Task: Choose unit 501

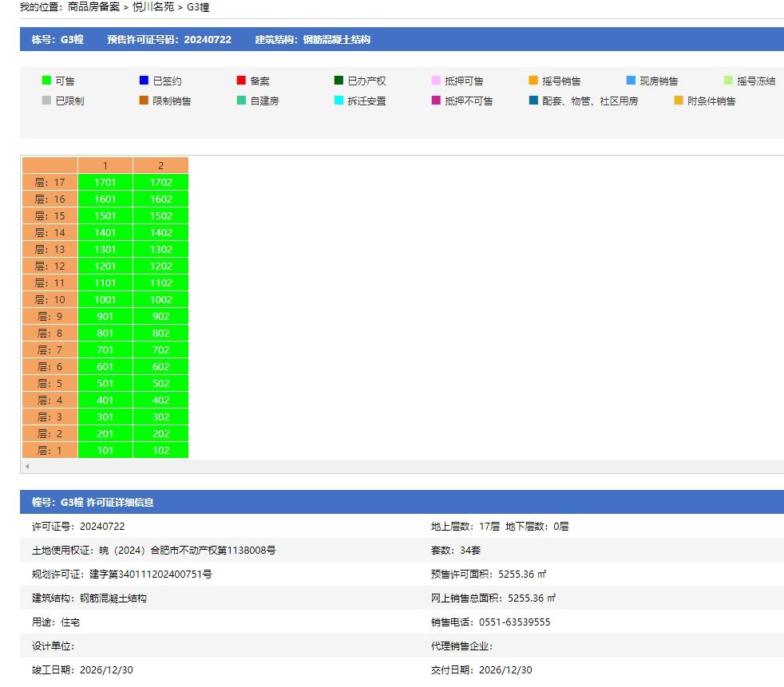Action: click(105, 383)
